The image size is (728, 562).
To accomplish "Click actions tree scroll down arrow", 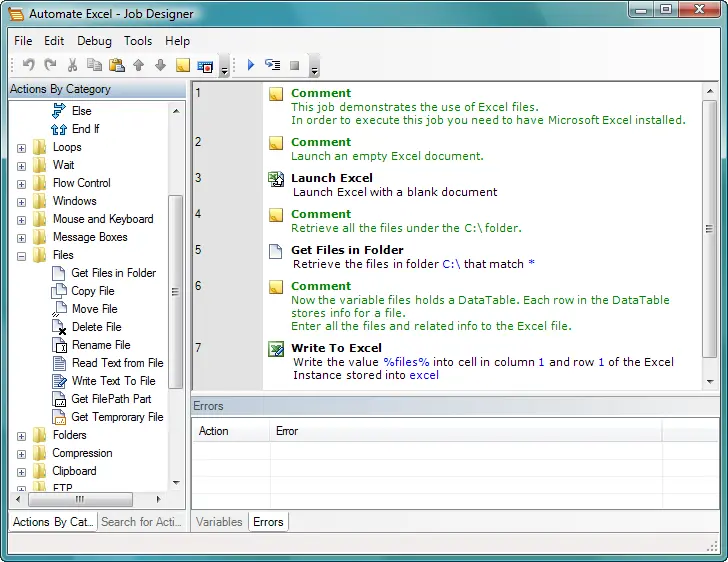I will (x=176, y=483).
